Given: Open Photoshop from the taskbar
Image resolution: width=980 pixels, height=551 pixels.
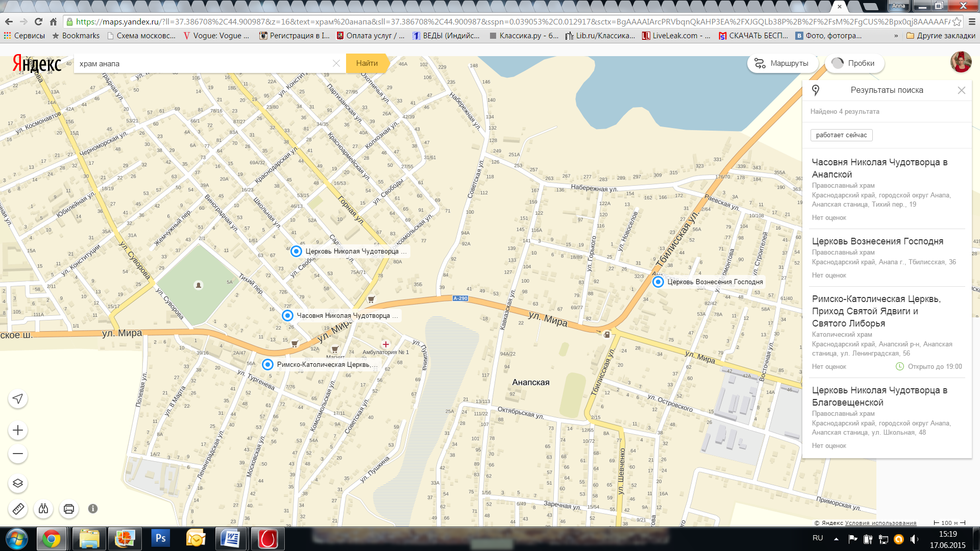Looking at the screenshot, I should (x=160, y=539).
